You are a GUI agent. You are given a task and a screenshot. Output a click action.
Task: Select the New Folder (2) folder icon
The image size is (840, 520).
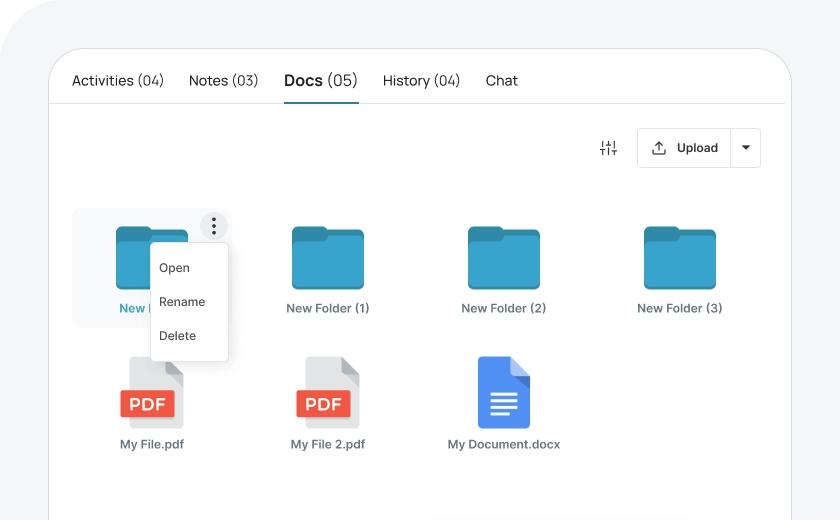click(x=503, y=258)
